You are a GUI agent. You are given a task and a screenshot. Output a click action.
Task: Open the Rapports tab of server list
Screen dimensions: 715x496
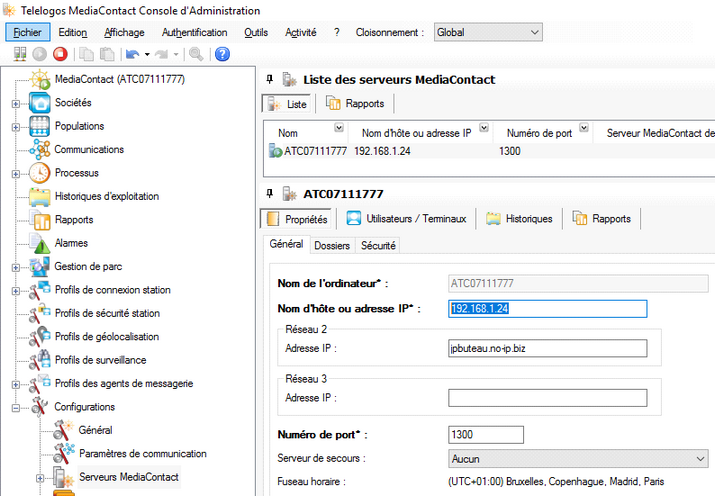click(x=356, y=104)
